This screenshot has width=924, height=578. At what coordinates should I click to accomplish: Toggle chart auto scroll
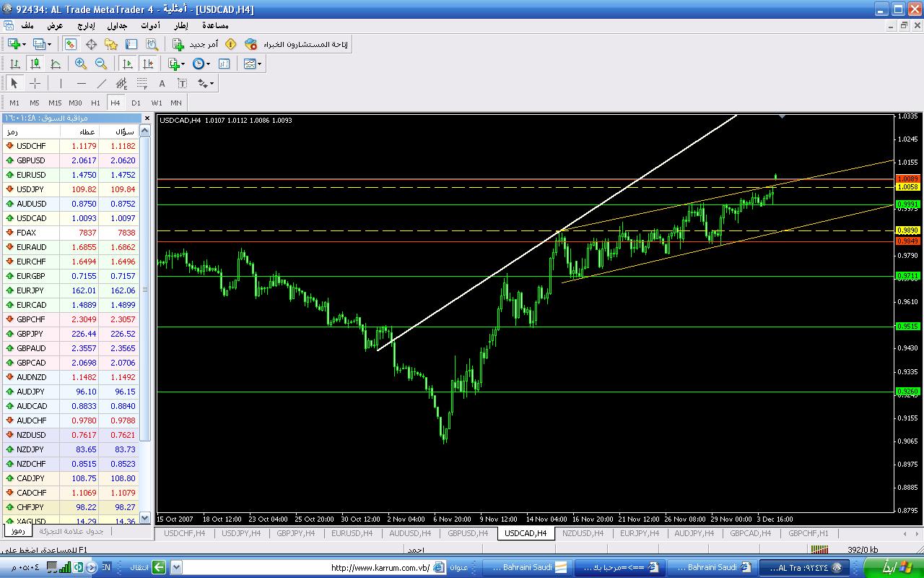pos(127,64)
